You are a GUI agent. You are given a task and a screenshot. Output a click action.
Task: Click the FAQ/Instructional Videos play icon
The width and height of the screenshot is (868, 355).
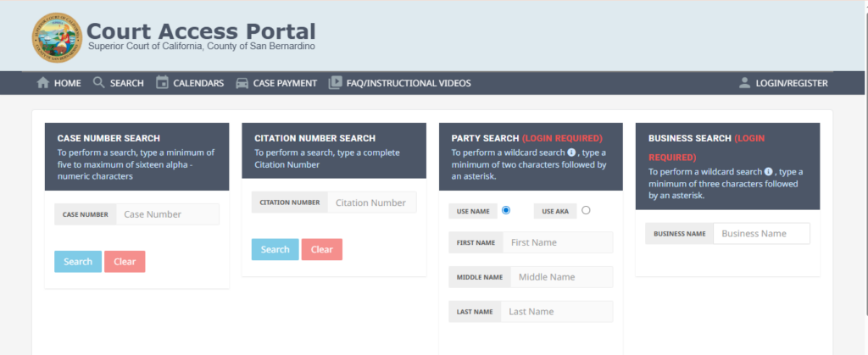click(x=335, y=83)
